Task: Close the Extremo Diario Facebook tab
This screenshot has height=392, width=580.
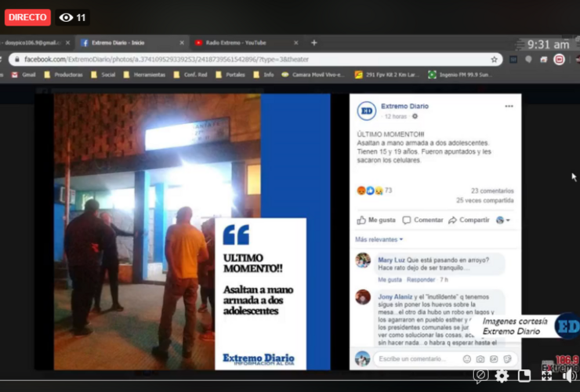Action: pos(182,43)
